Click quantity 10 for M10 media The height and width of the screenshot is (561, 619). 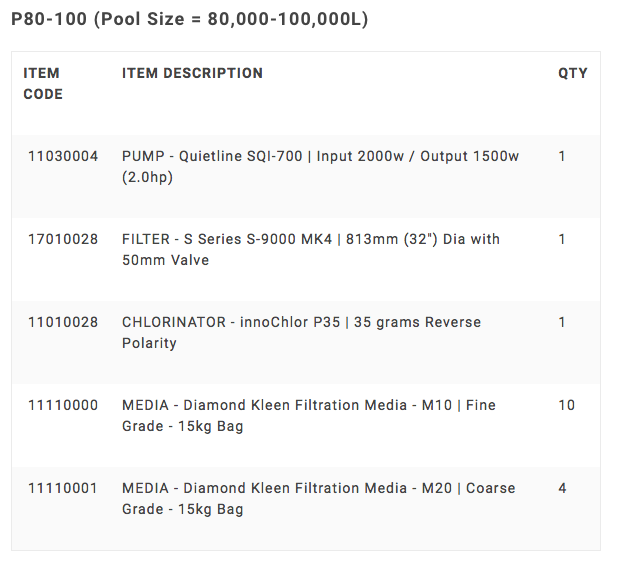(x=566, y=406)
